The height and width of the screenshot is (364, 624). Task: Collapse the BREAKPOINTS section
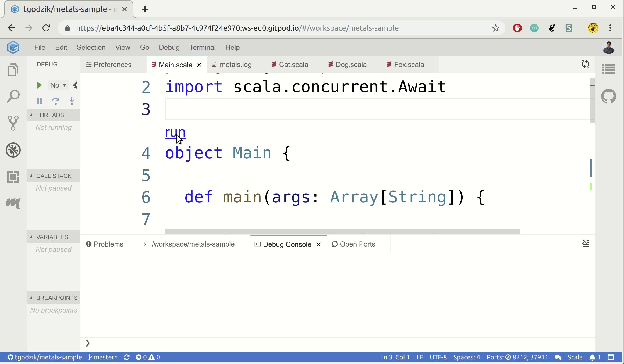point(31,298)
